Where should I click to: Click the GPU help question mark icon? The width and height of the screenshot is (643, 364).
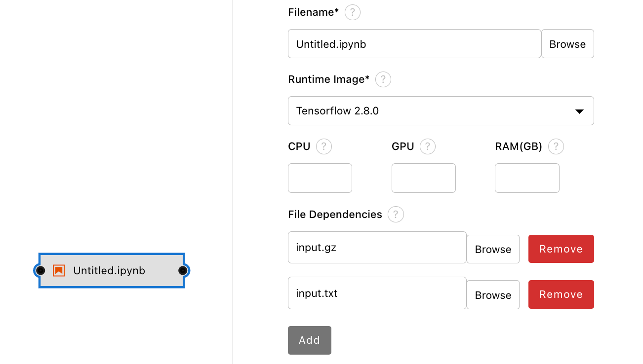pyautogui.click(x=428, y=146)
